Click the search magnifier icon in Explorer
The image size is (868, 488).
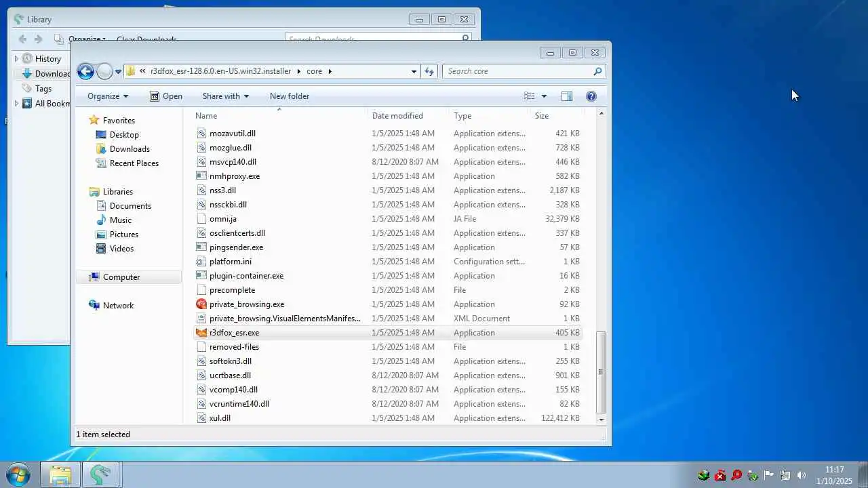[597, 71]
